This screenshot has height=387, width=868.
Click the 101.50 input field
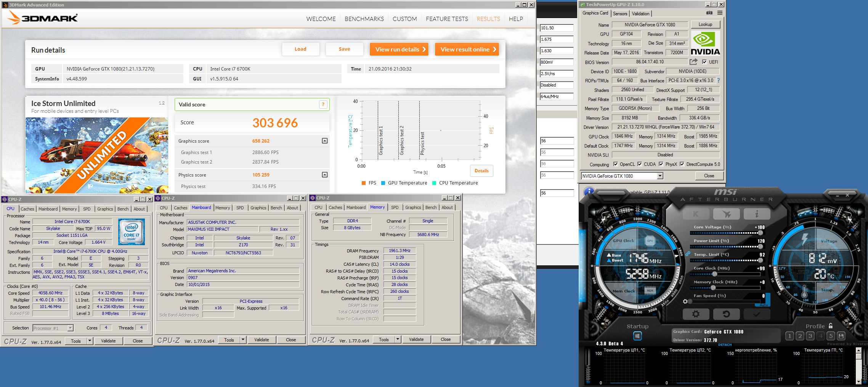click(x=557, y=28)
